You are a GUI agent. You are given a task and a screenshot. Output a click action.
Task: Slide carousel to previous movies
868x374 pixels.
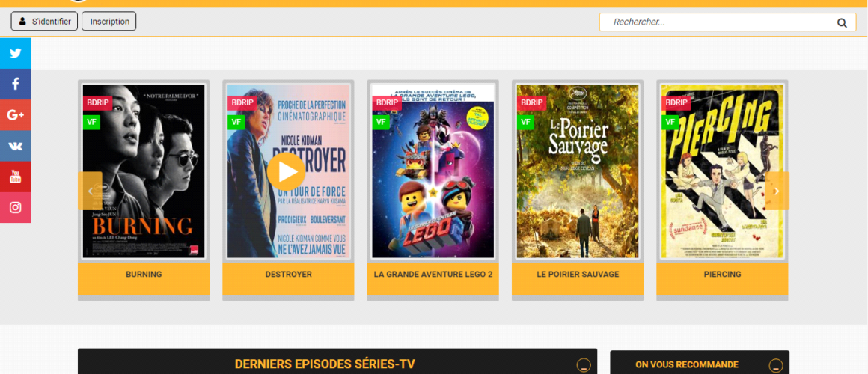(90, 191)
